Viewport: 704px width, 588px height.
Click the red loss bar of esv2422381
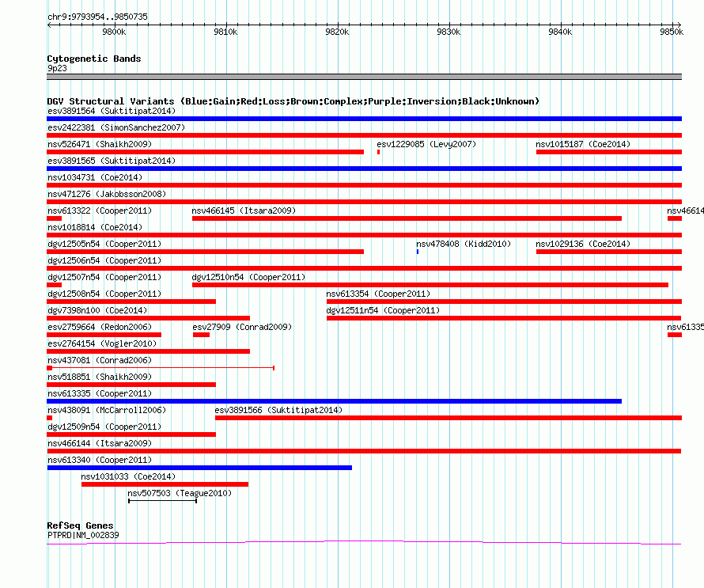[364, 135]
